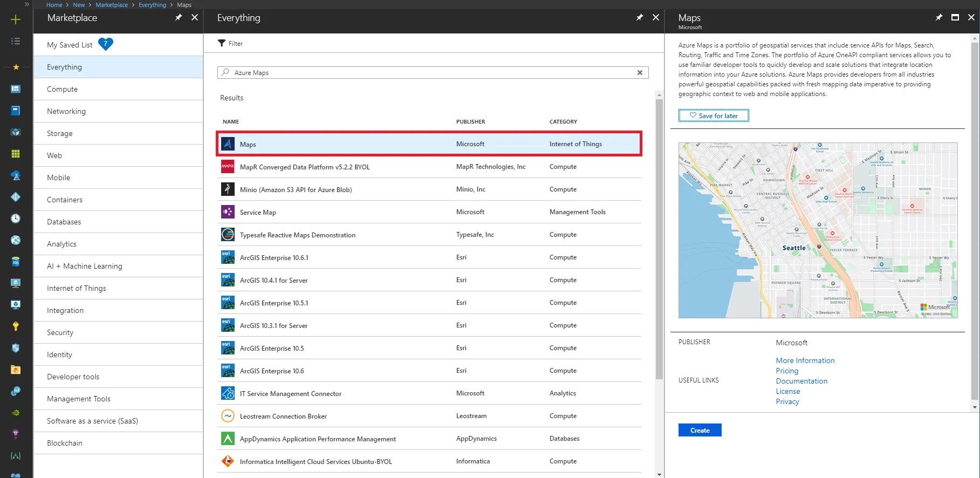Open the Privacy link
Screen dimensions: 980x478
coord(787,401)
